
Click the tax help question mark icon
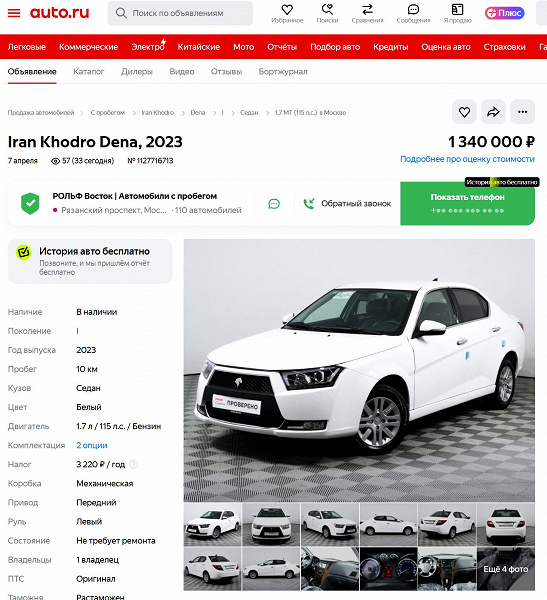coord(134,464)
